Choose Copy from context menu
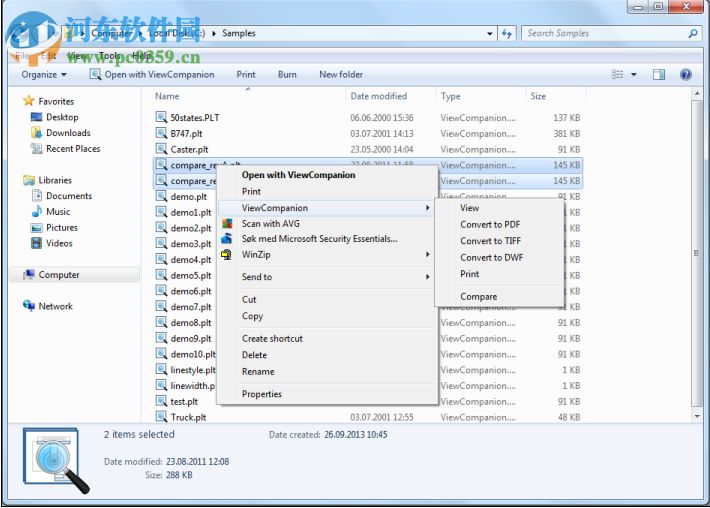The width and height of the screenshot is (710, 508). [x=252, y=316]
